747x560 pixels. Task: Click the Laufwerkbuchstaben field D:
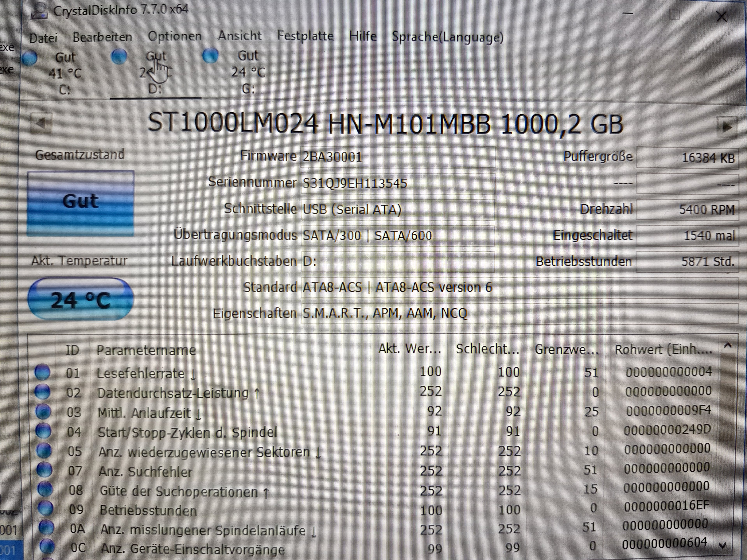[398, 262]
